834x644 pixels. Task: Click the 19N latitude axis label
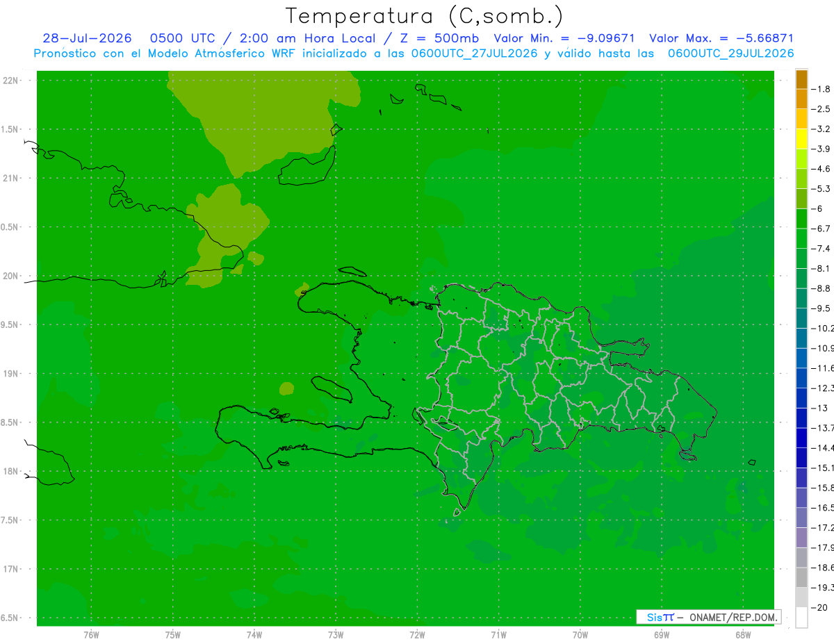[x=11, y=374]
